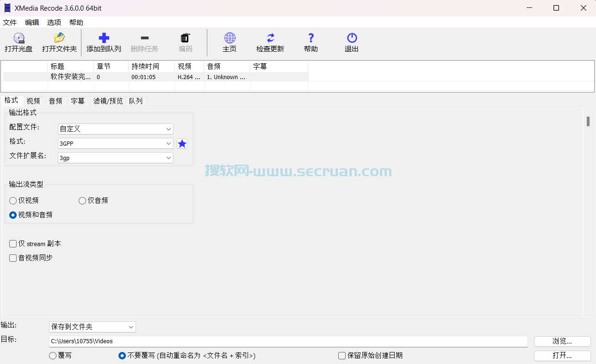Click the 浏览... browse button
Viewport: 596px width, 364px height.
click(x=562, y=341)
